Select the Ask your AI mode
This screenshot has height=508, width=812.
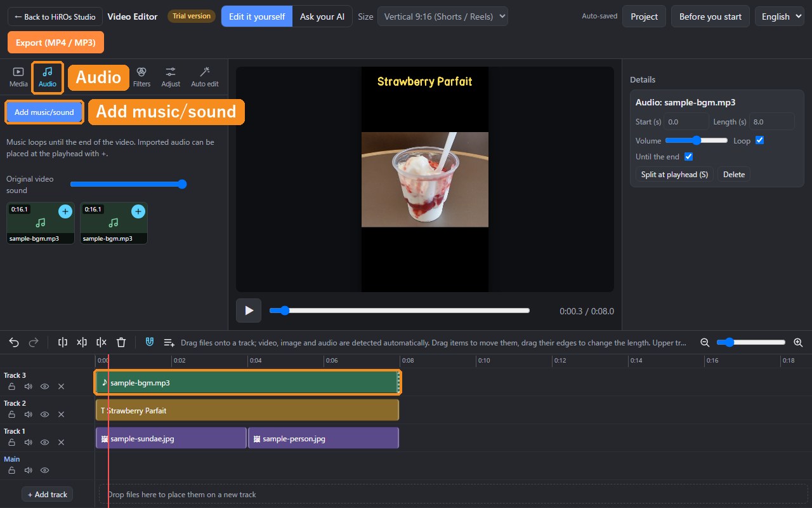coord(322,17)
